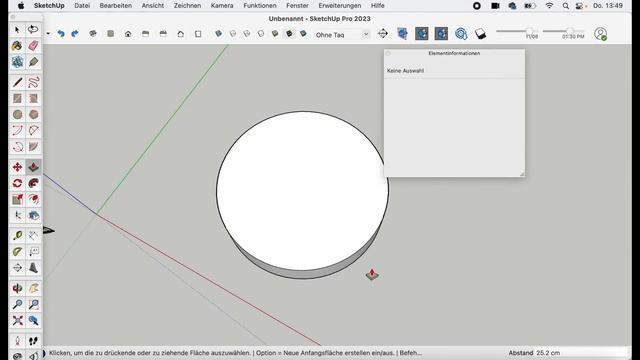The image size is (640, 360).
Task: Select the Pie tool
Action: tap(33, 147)
